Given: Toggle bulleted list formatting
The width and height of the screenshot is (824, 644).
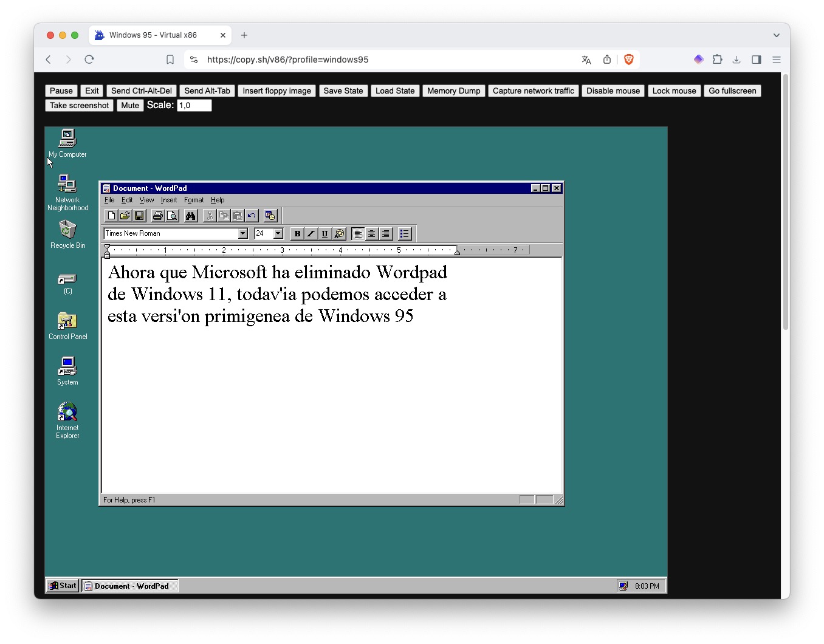Looking at the screenshot, I should (x=404, y=233).
